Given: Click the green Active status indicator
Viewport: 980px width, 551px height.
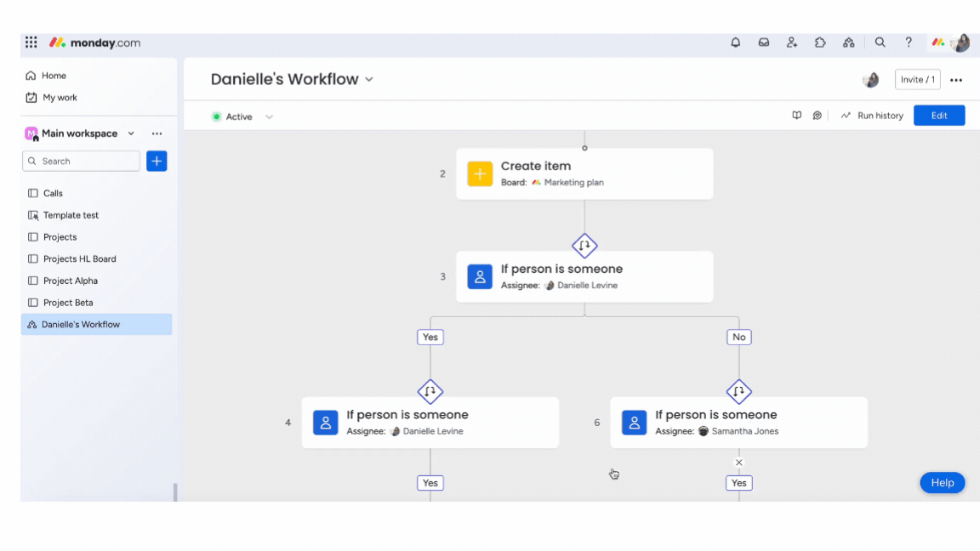Looking at the screenshot, I should point(216,116).
